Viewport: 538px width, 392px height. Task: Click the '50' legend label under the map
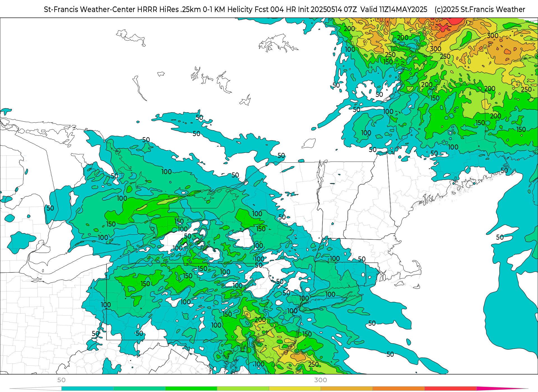61,380
